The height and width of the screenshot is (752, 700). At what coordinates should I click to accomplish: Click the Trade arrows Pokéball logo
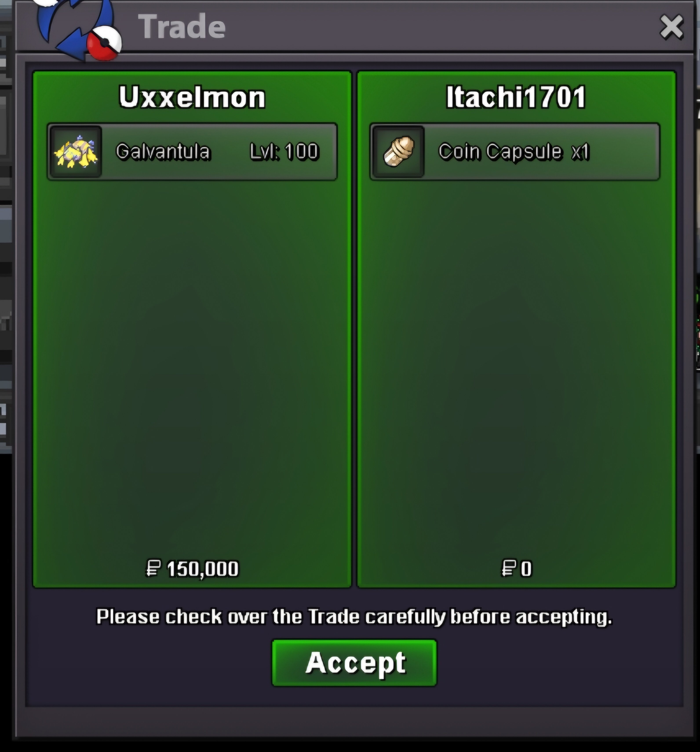(79, 28)
